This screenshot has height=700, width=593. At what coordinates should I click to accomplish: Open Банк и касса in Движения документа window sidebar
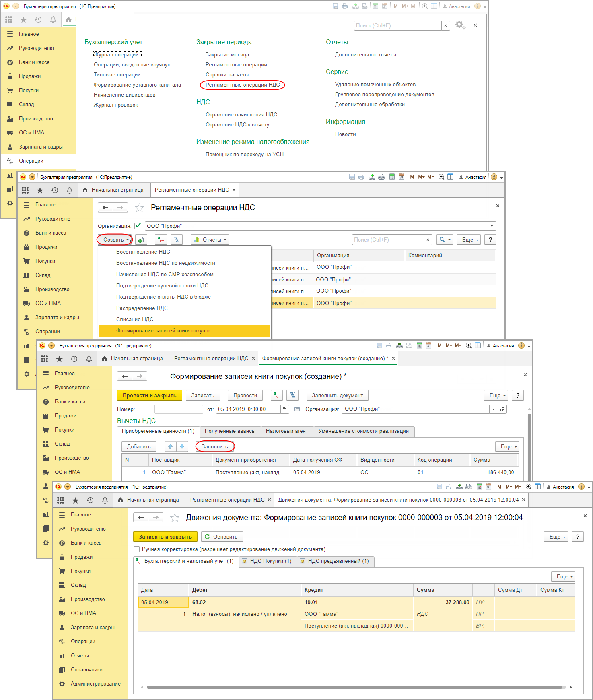coord(86,543)
